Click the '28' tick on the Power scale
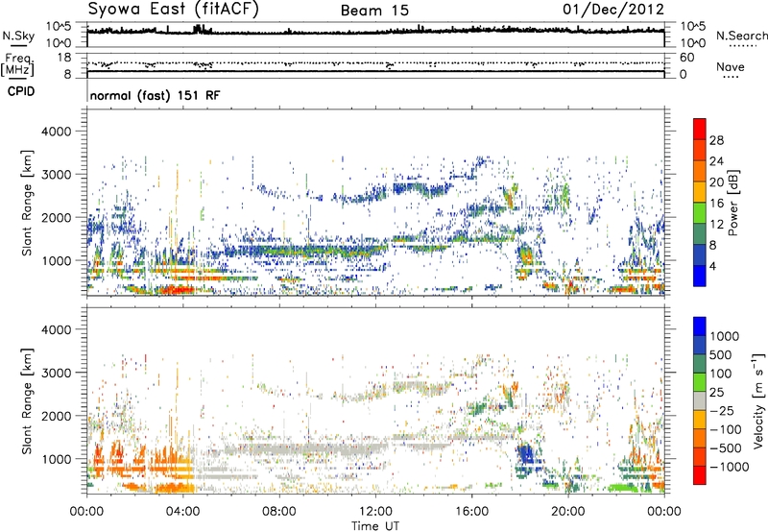This screenshot has width=768, height=532. [x=716, y=140]
